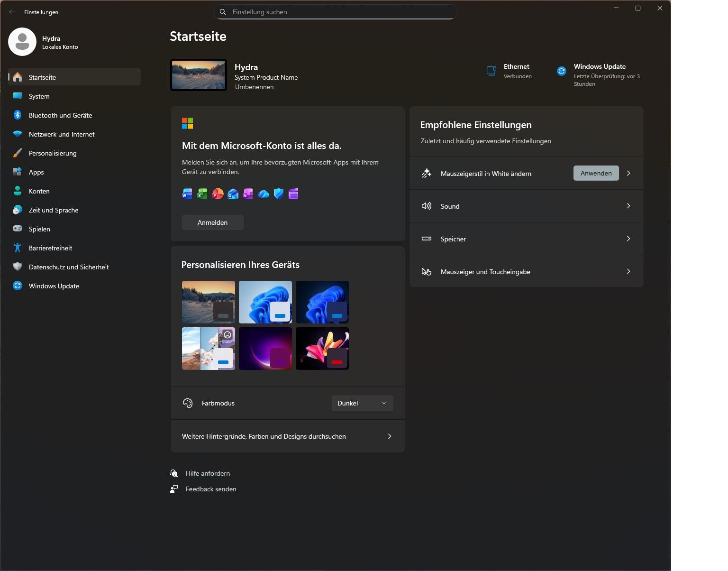The width and height of the screenshot is (728, 571).
Task: Click the Hilfe anfordern help icon
Action: 174,473
